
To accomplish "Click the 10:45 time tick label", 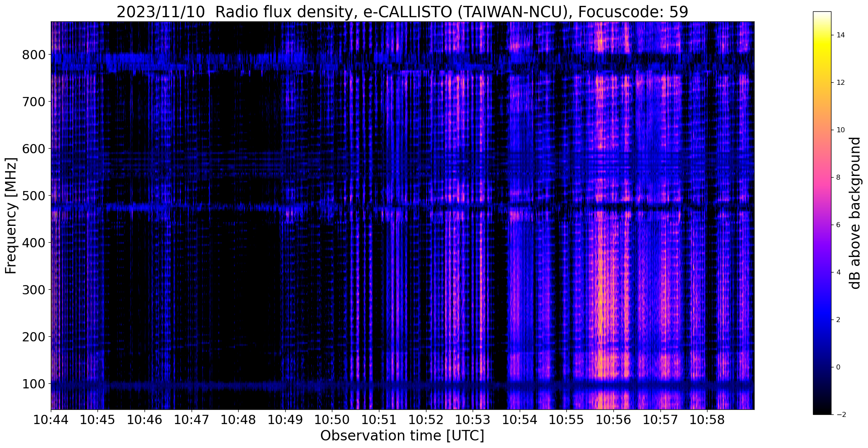I will [x=98, y=419].
